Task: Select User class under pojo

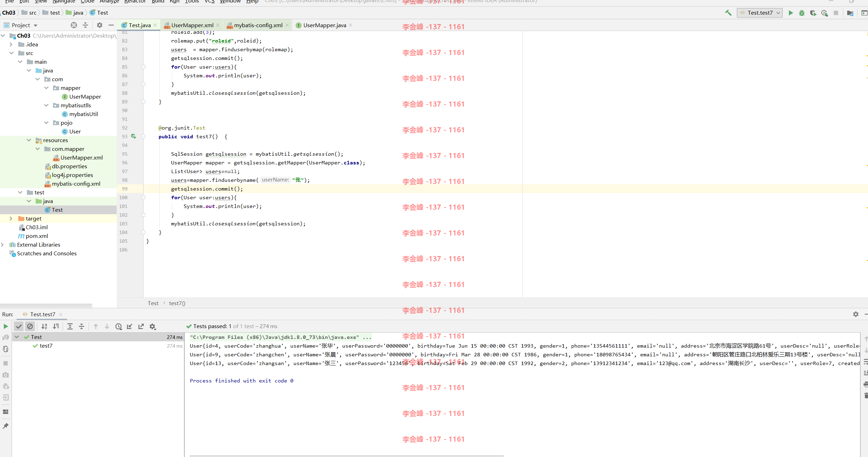Action: [75, 131]
